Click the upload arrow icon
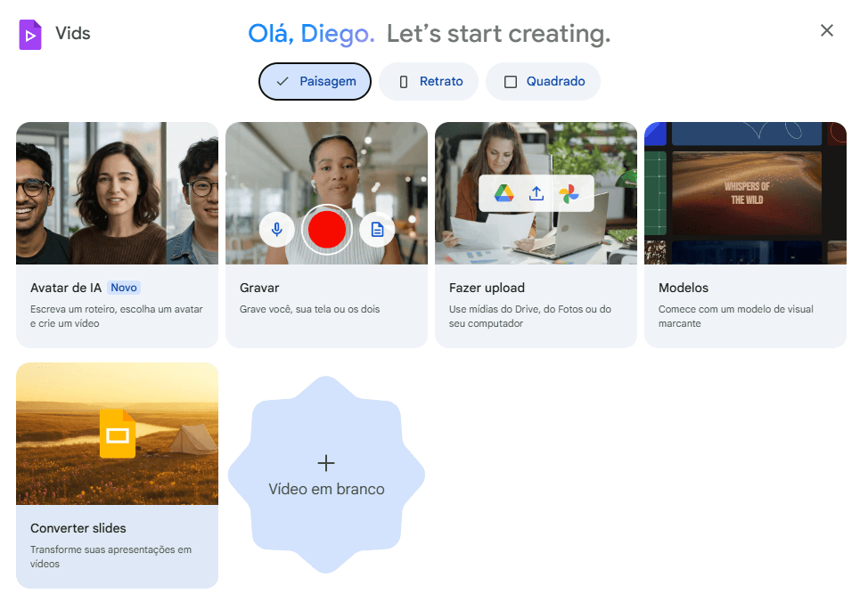The width and height of the screenshot is (868, 602). [536, 193]
